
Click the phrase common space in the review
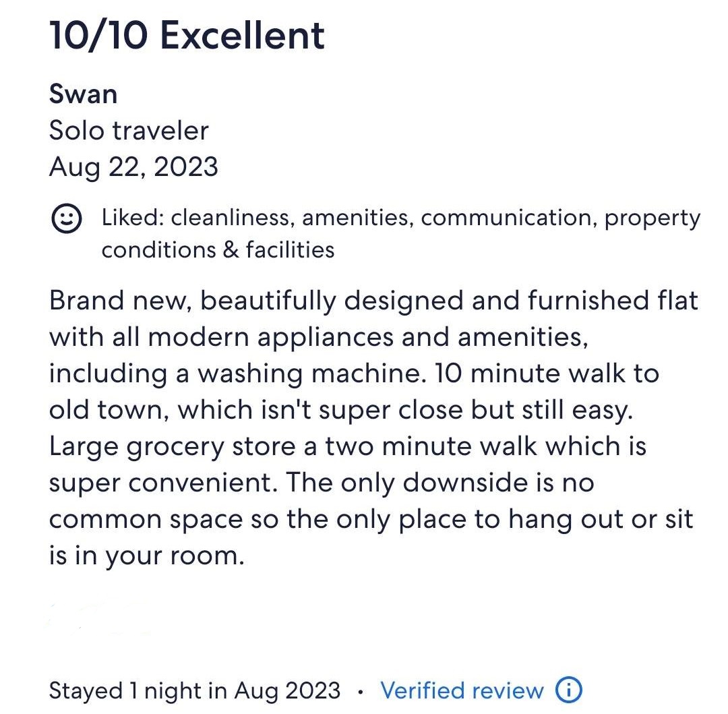tap(146, 519)
